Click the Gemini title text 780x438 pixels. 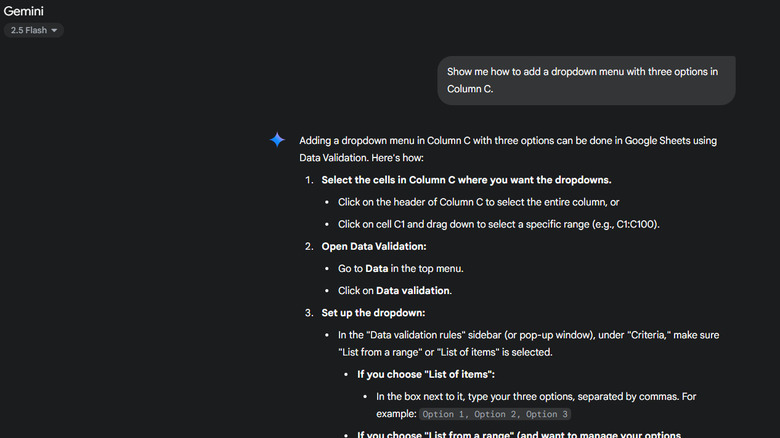click(24, 10)
